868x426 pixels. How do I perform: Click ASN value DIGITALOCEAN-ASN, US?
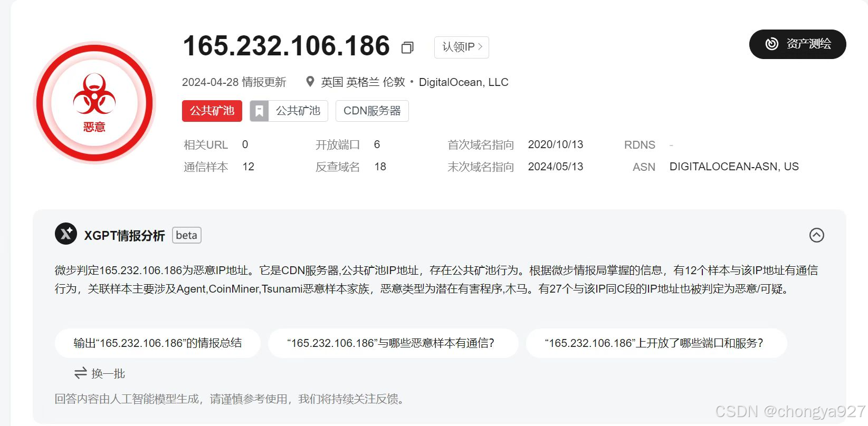tap(734, 167)
